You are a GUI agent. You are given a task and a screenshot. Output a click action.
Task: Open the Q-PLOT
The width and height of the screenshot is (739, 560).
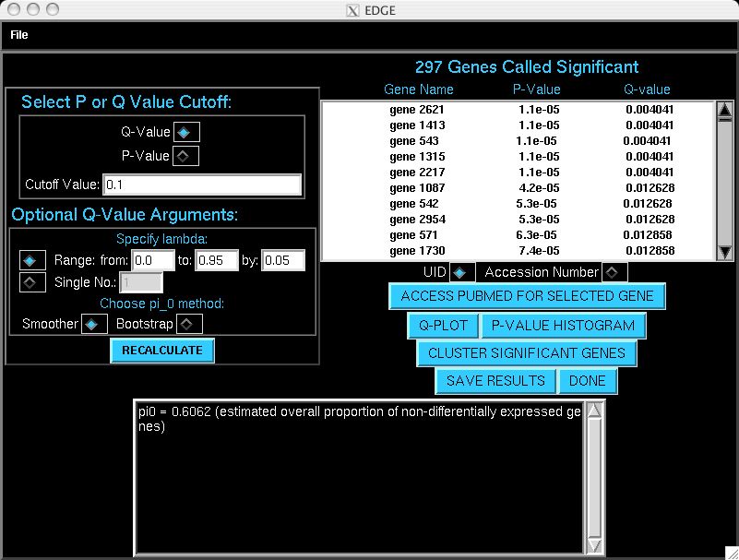click(x=443, y=326)
